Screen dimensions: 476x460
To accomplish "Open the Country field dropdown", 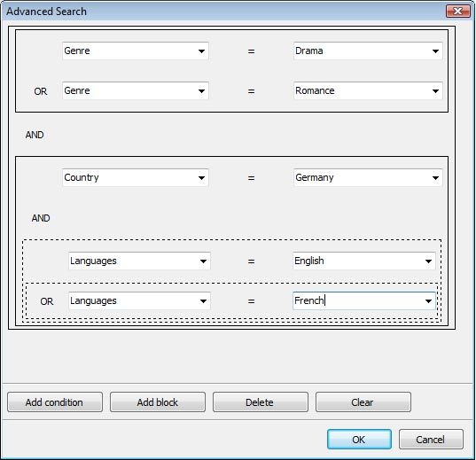I will coord(136,177).
